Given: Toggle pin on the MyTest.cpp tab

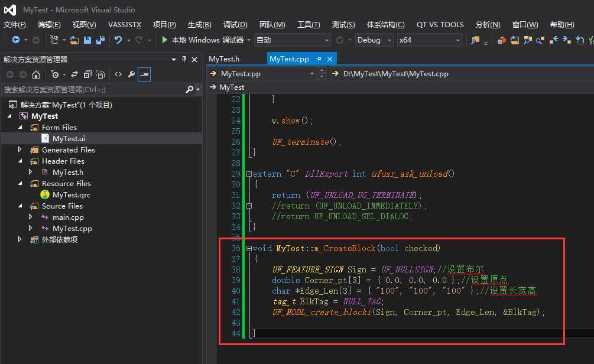Looking at the screenshot, I should click(319, 58).
